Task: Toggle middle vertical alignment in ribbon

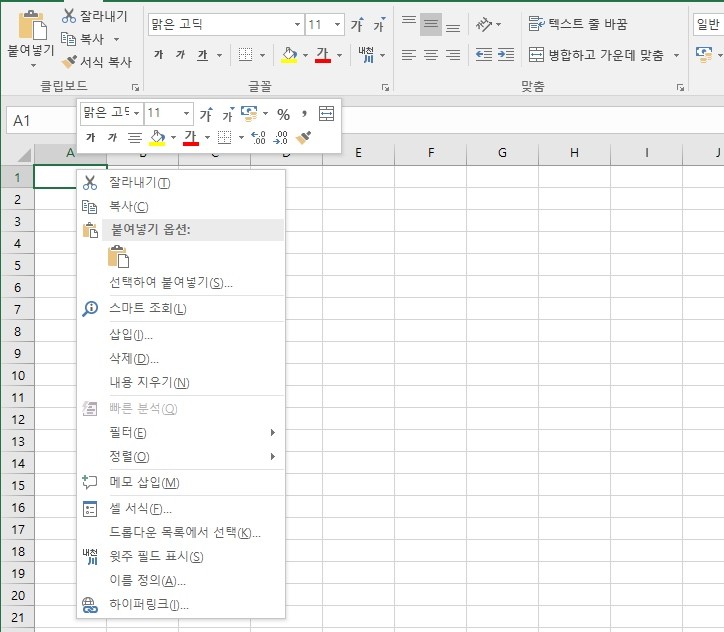Action: point(430,24)
